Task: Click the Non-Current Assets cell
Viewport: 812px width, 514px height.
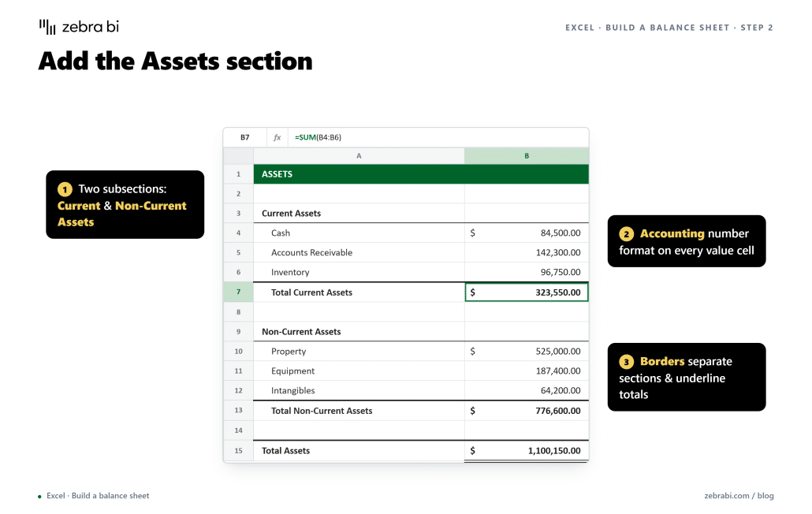Action: point(359,332)
